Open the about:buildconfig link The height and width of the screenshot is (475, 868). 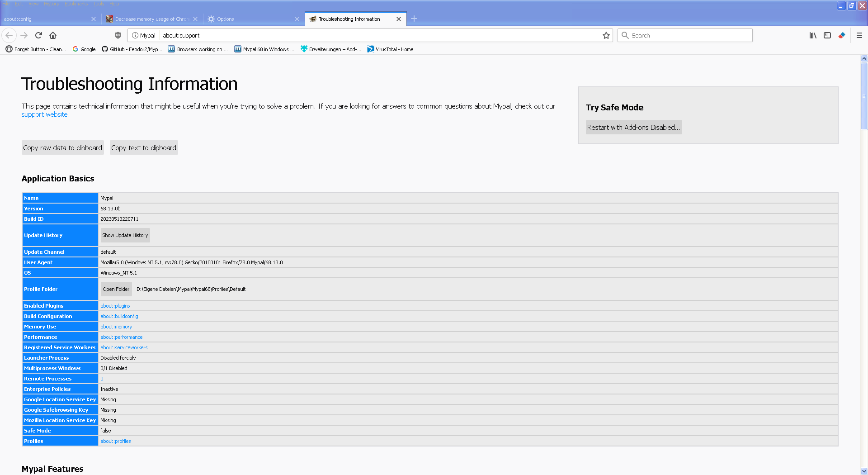[119, 316]
